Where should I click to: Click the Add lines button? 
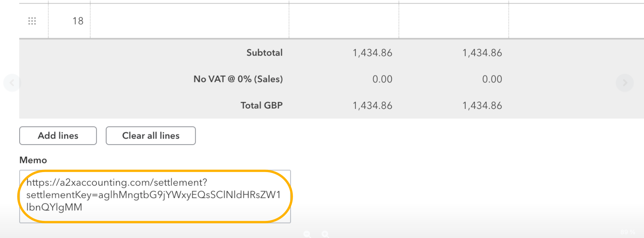58,135
